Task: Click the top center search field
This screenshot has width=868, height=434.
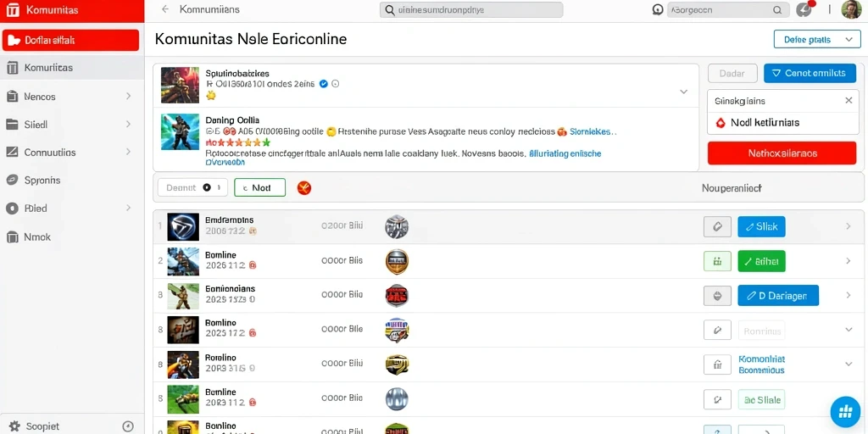Action: 471,10
